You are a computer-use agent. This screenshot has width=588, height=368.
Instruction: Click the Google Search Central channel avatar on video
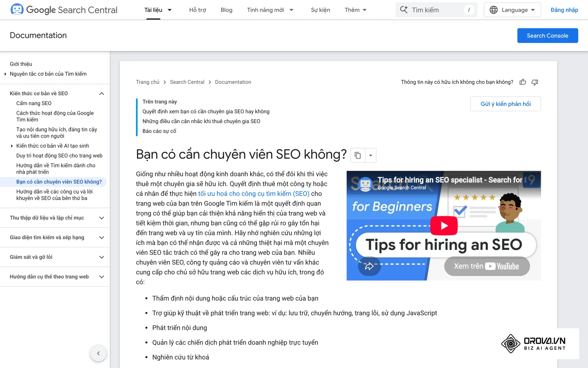tap(365, 184)
